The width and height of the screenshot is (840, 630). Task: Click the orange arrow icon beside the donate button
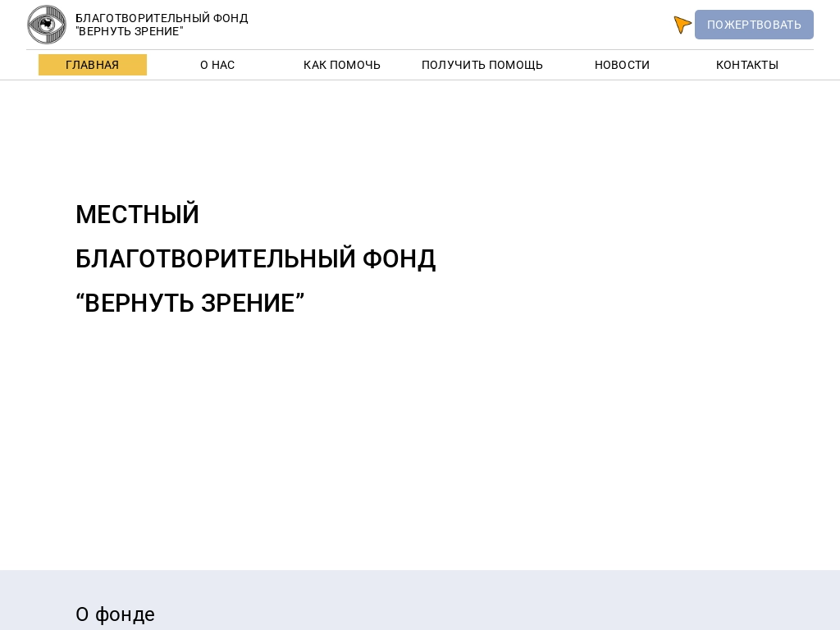tap(682, 25)
